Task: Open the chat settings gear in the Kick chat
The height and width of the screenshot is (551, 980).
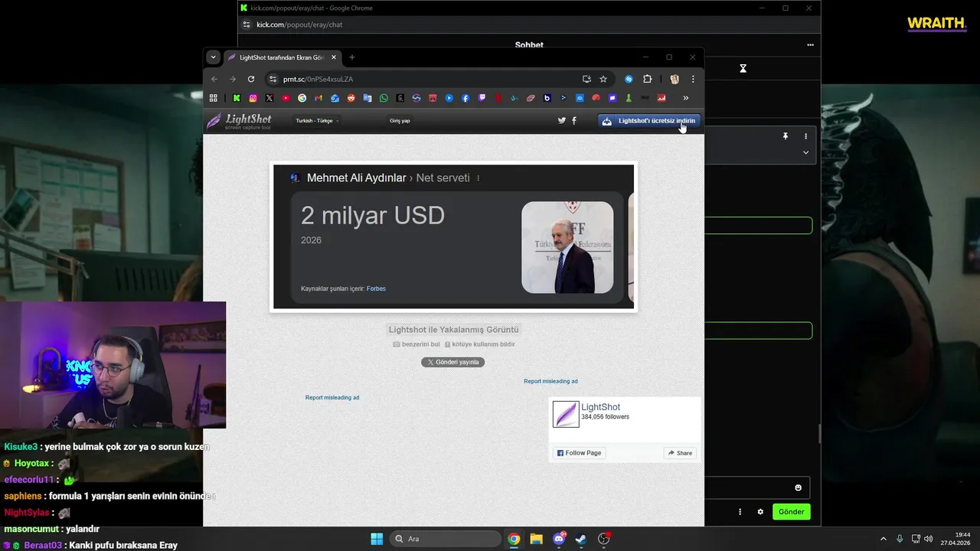Action: click(760, 512)
